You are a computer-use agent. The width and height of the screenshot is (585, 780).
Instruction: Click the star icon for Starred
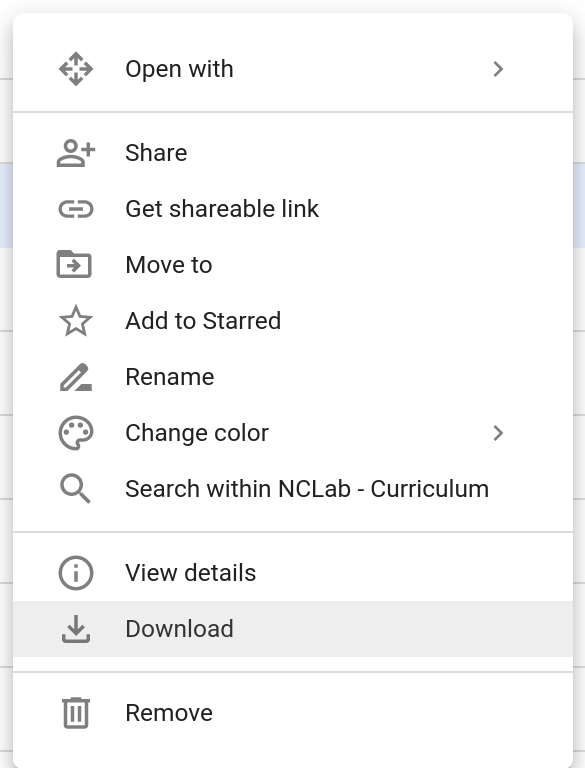tap(76, 321)
